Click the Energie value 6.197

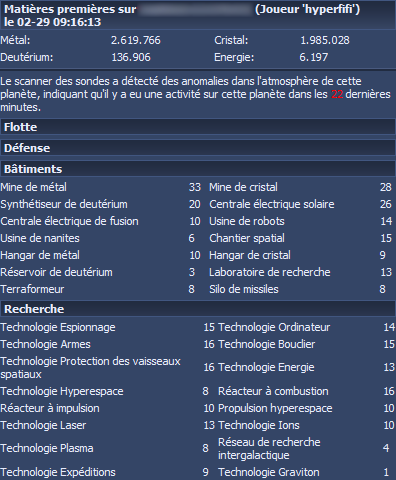[x=314, y=57]
